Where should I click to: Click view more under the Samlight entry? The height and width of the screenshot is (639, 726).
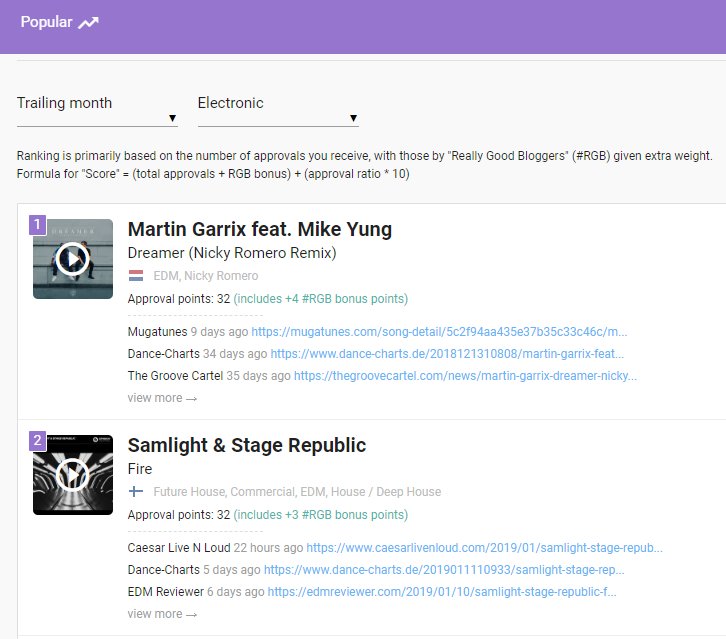coord(162,614)
